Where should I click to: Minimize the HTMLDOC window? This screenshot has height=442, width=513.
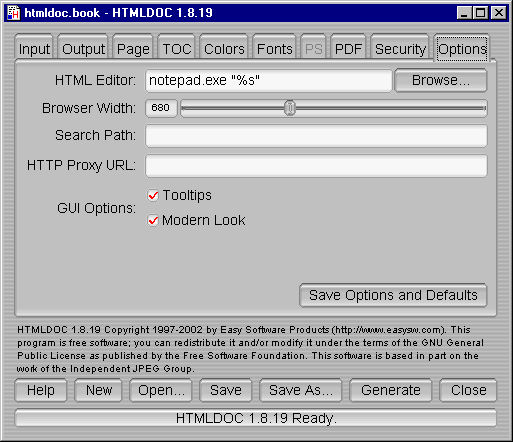click(x=464, y=13)
